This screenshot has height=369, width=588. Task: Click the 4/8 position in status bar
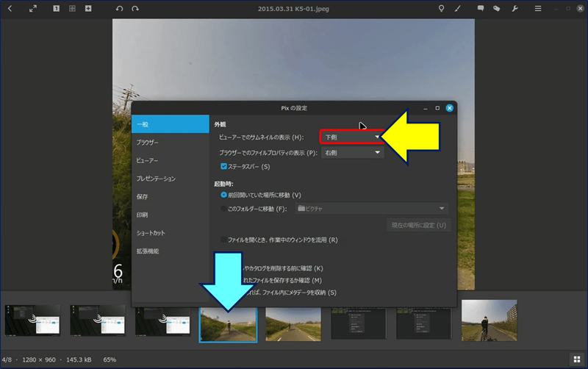[x=7, y=359]
